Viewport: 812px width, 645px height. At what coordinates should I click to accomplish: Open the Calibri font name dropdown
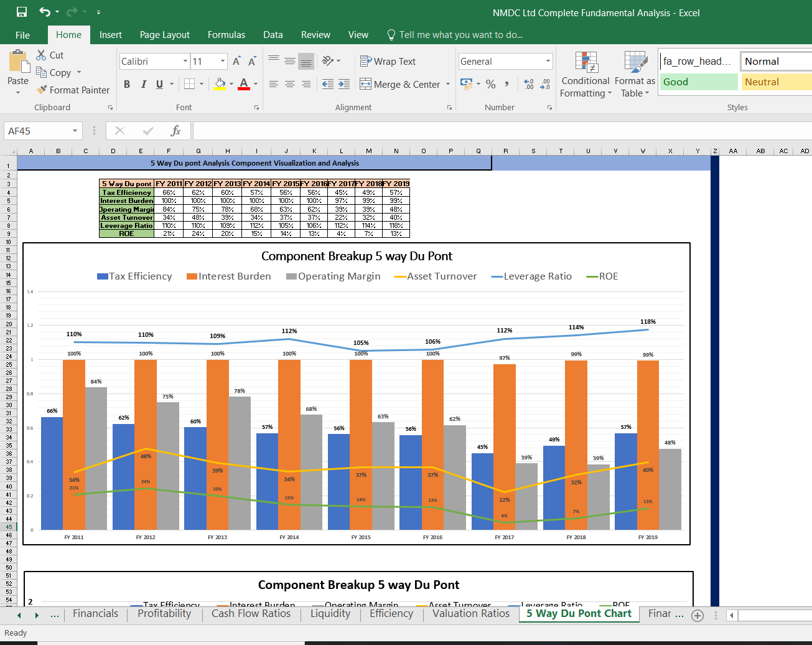pyautogui.click(x=185, y=62)
